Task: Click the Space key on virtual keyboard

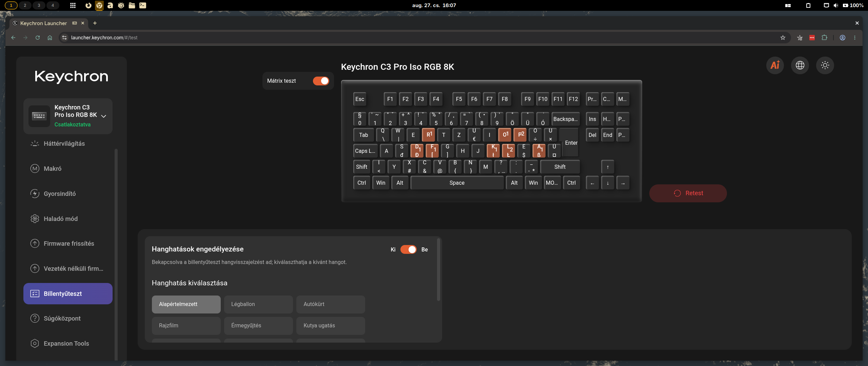Action: click(457, 183)
